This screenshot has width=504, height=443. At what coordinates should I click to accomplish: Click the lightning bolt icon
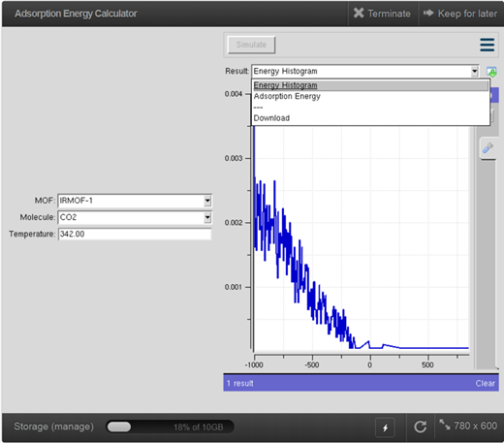click(x=385, y=427)
